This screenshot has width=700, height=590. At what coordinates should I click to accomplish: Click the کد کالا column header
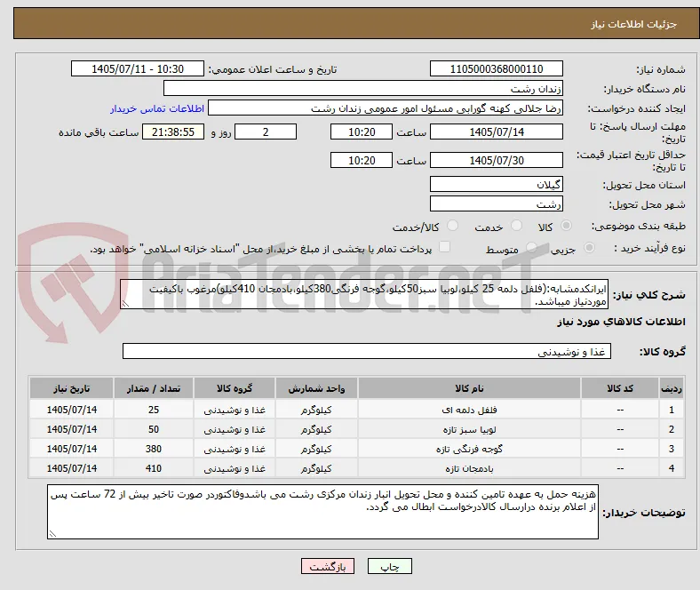click(x=620, y=388)
